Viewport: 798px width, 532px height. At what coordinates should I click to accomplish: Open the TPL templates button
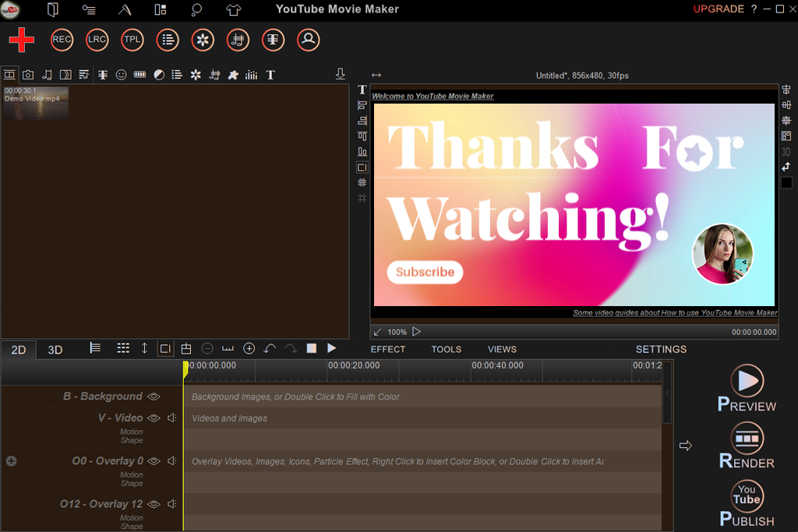tap(132, 40)
